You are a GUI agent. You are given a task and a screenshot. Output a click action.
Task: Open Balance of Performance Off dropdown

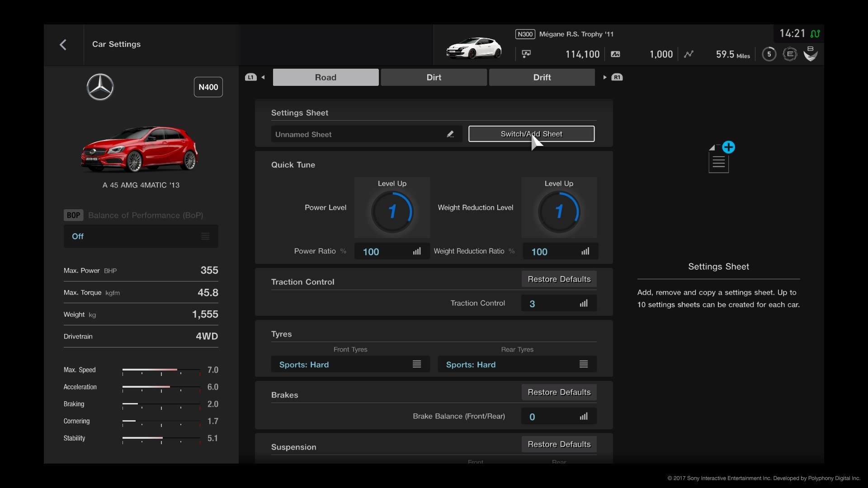point(141,236)
